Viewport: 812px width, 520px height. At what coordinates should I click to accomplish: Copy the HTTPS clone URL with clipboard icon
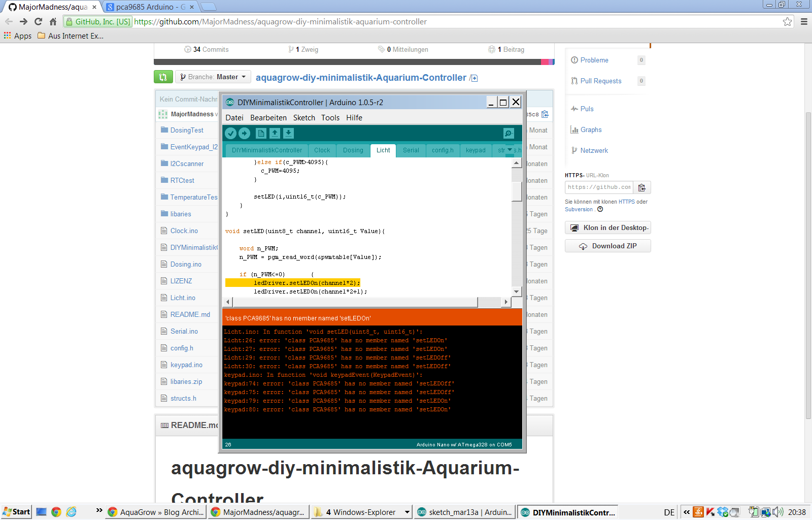[642, 187]
